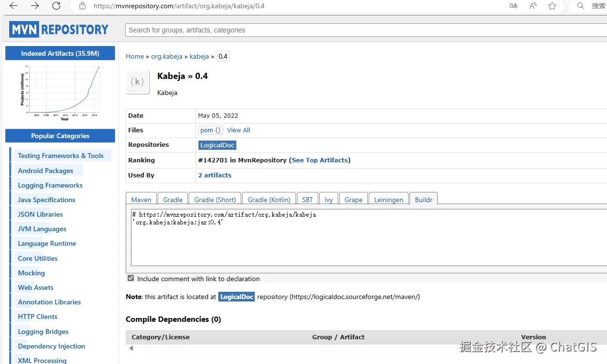Viewport: 607px width, 364px height.
Task: View site info via the lock icon
Action: pos(82,6)
